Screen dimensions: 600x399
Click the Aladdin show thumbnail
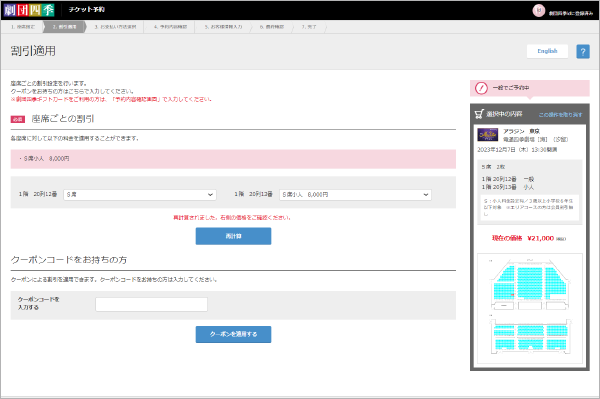pyautogui.click(x=488, y=135)
